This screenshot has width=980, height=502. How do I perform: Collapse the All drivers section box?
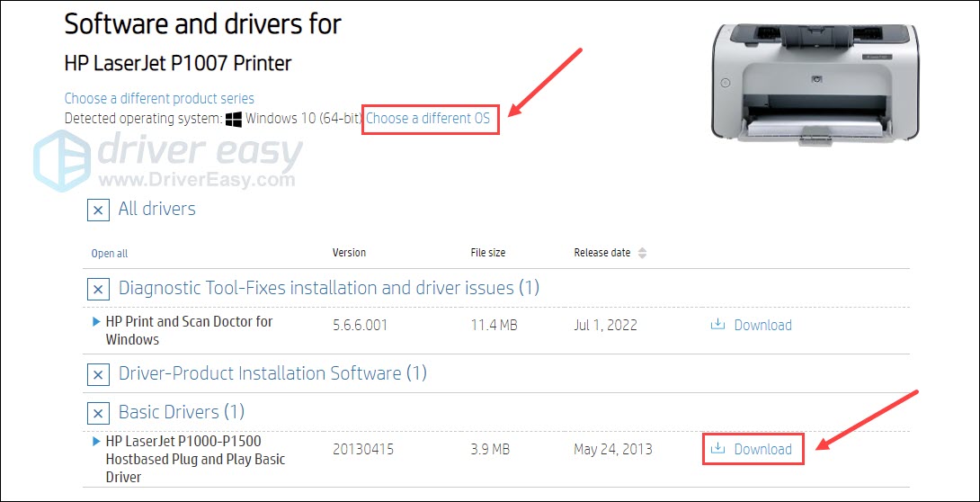98,210
